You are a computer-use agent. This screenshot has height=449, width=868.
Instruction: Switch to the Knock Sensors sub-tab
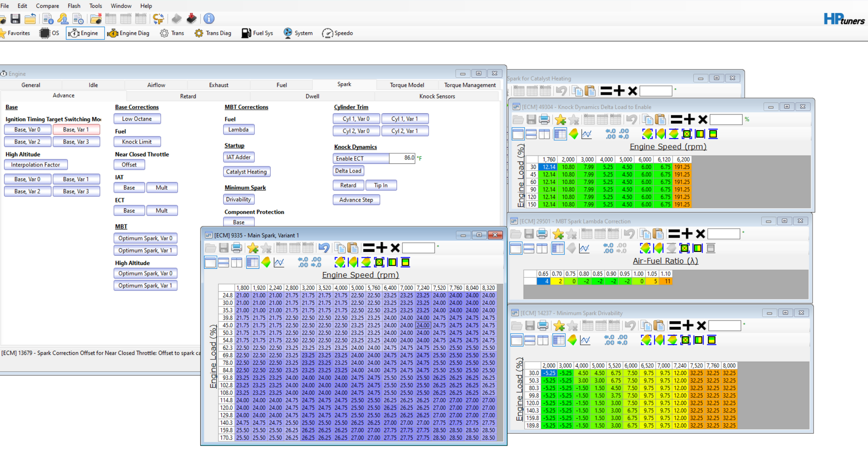[x=437, y=96]
